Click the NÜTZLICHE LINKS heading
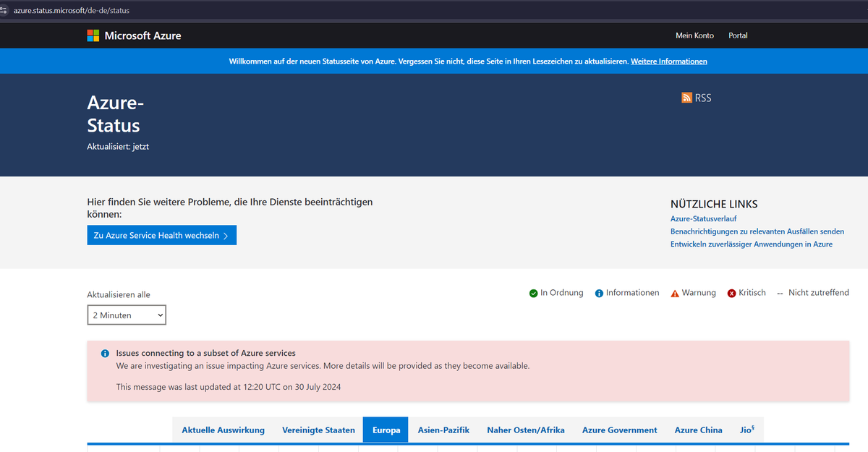This screenshot has height=452, width=868. 714,205
